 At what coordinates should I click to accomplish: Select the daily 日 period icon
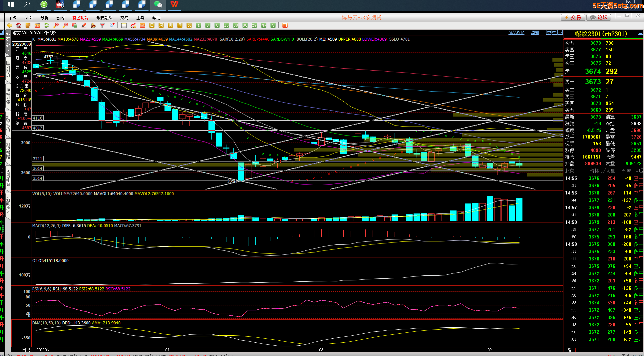click(152, 25)
